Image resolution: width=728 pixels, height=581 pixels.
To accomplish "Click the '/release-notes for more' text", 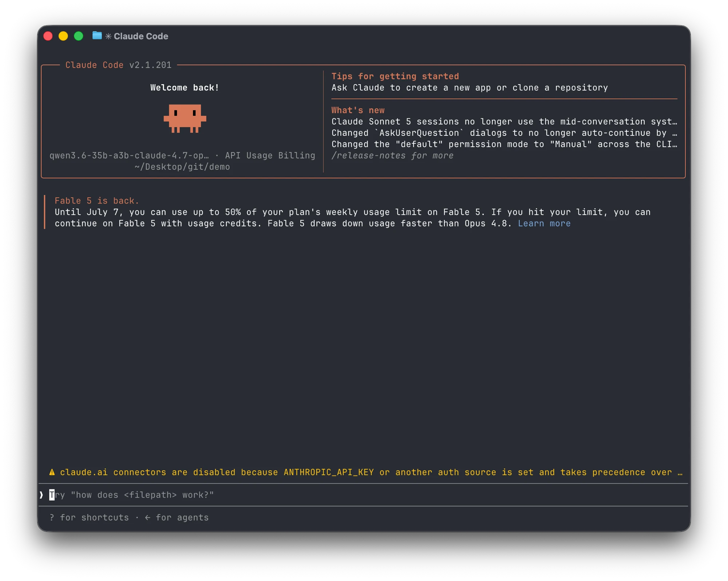I will [x=392, y=155].
